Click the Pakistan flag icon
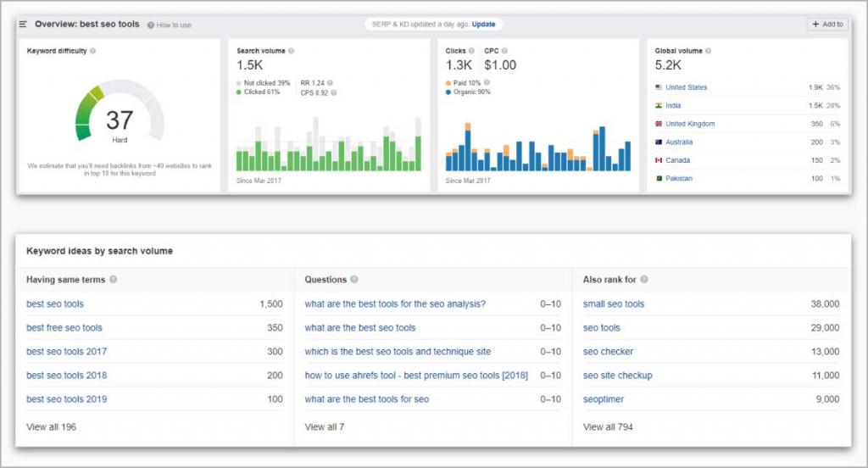 659,178
